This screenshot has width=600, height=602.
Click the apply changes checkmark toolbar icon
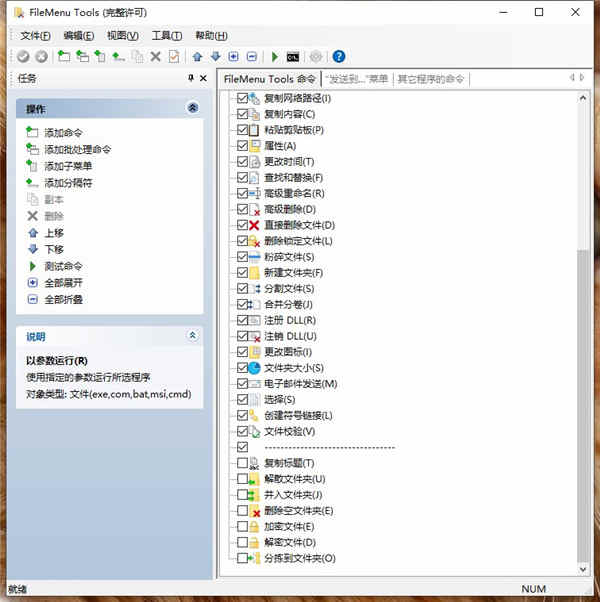23,57
